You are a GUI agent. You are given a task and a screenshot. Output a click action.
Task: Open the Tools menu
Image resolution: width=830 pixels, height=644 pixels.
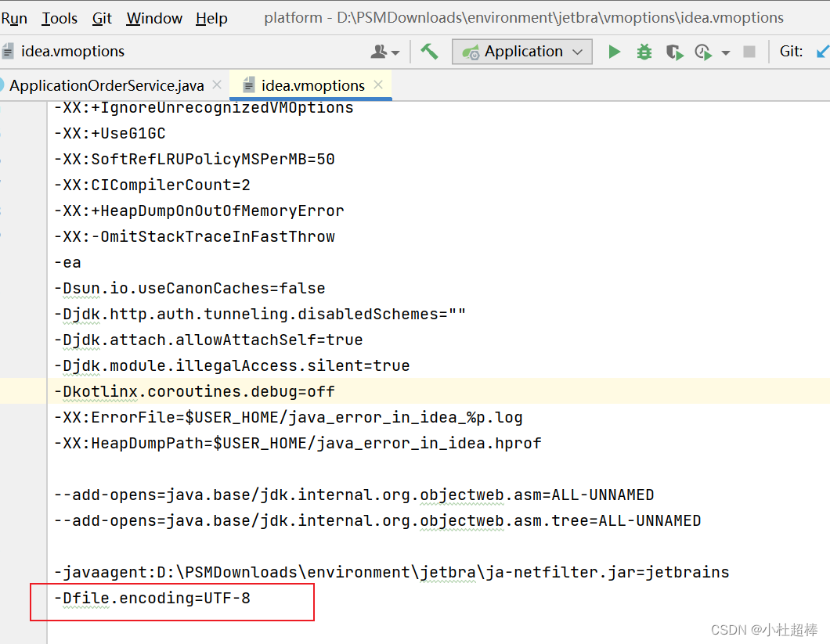click(59, 17)
